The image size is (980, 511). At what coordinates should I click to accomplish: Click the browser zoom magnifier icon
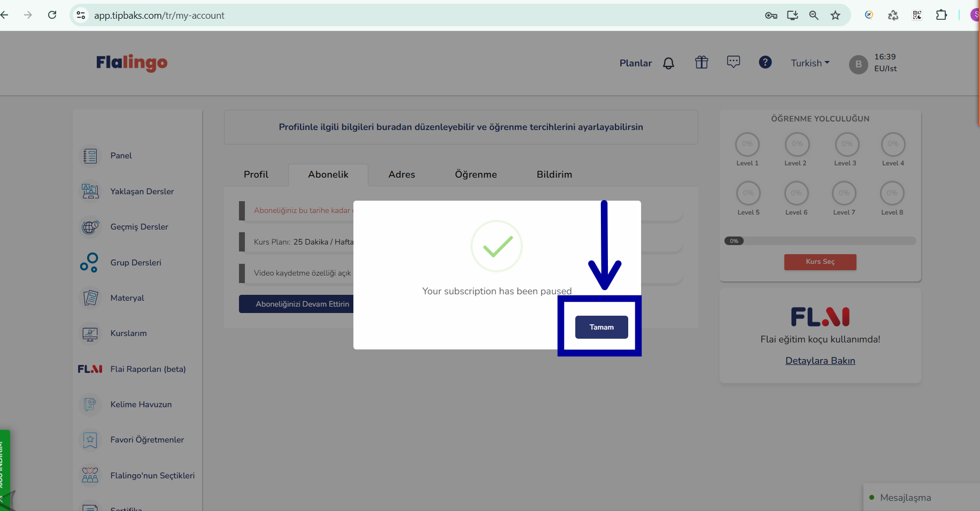pyautogui.click(x=814, y=15)
